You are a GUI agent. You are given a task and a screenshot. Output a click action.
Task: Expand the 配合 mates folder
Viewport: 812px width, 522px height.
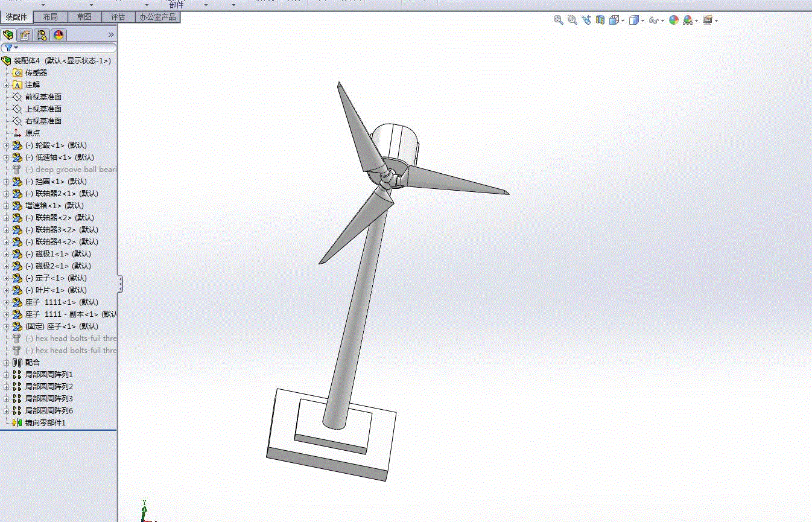pyautogui.click(x=6, y=363)
